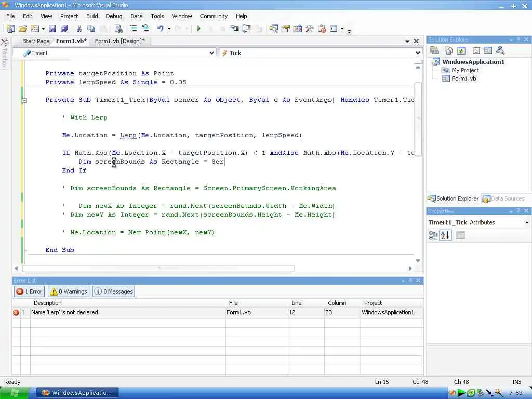This screenshot has width=532, height=399.
Task: Click Solution Explorer's Properties toolbar icon
Action: click(434, 50)
